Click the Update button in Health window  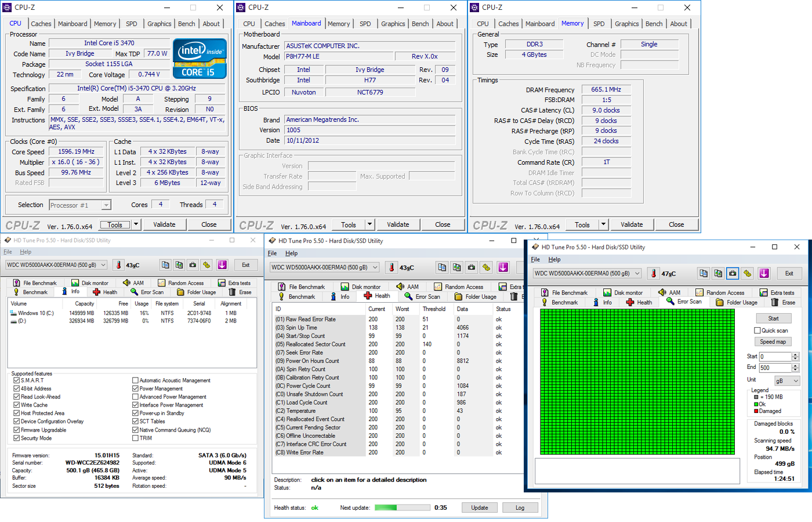[479, 507]
